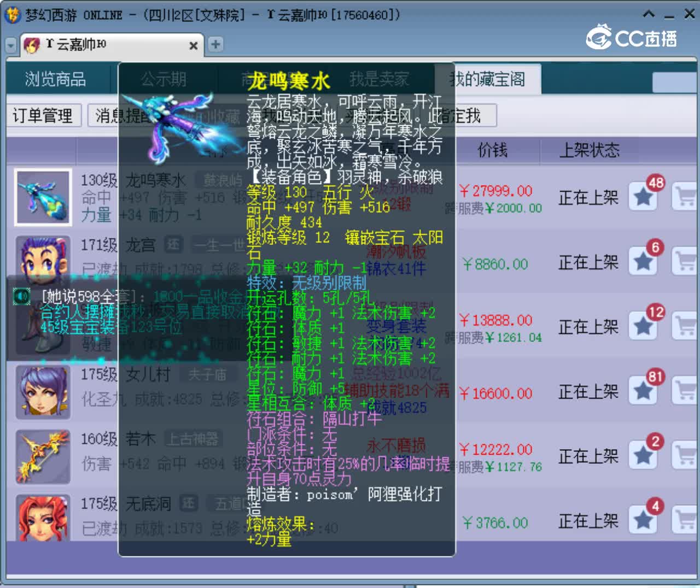Add the ¥16600.00 item to cart
Image resolution: width=700 pixels, height=588 pixels.
(x=684, y=391)
